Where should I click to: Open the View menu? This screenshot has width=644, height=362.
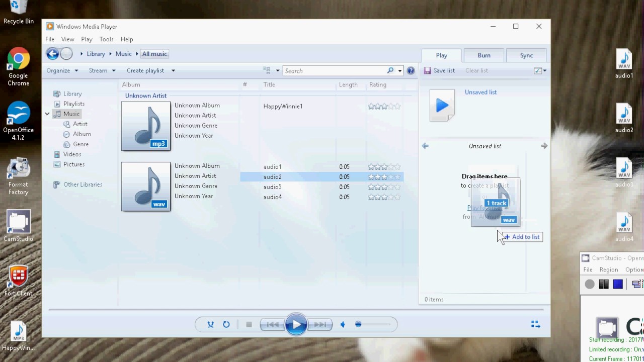pyautogui.click(x=67, y=39)
